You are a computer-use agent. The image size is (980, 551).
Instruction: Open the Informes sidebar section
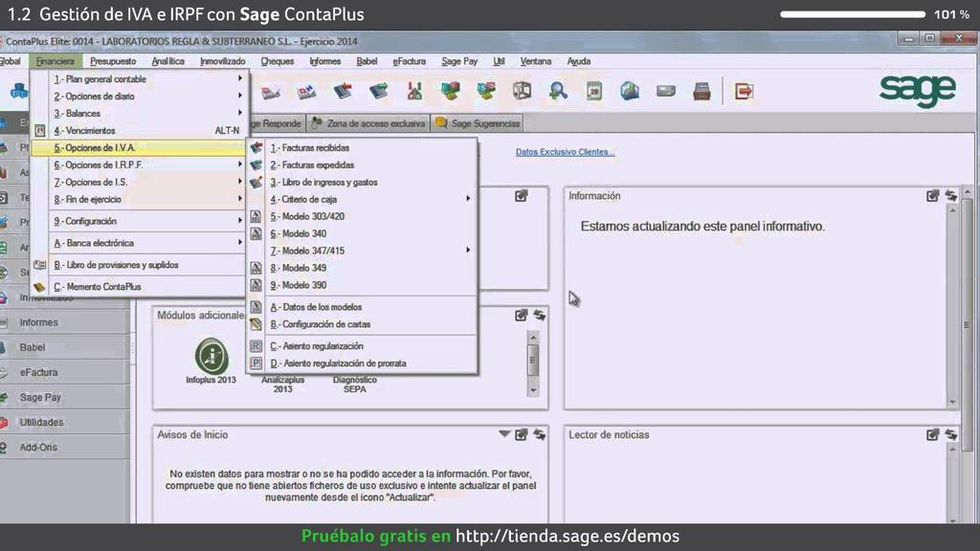pyautogui.click(x=65, y=322)
